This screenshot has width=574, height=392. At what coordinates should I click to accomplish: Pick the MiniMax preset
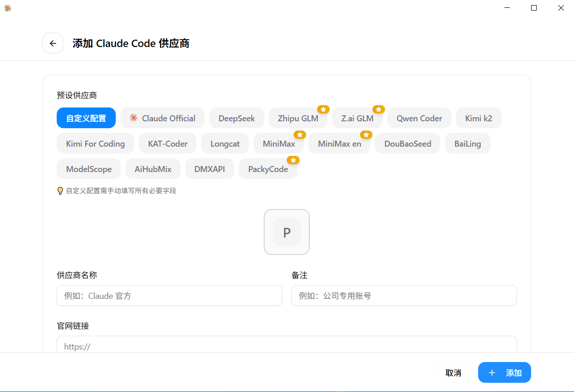[279, 143]
